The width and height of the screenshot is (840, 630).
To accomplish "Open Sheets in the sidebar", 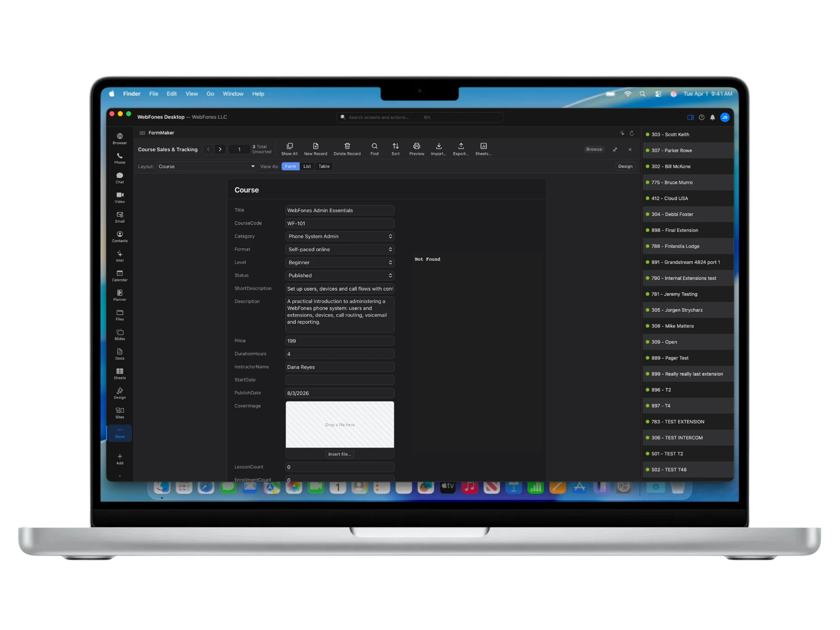I will point(120,374).
